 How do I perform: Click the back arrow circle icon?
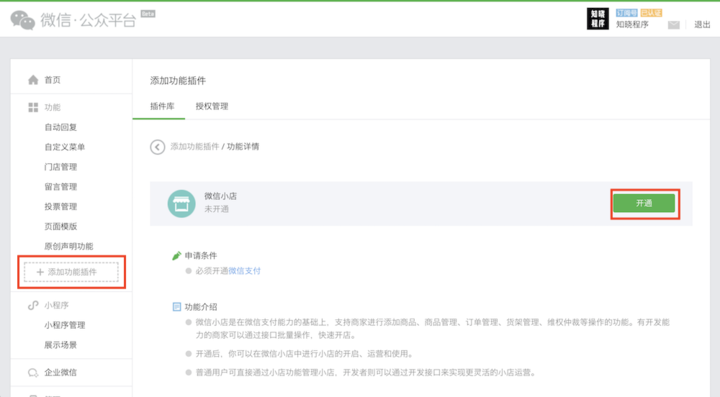pyautogui.click(x=158, y=147)
